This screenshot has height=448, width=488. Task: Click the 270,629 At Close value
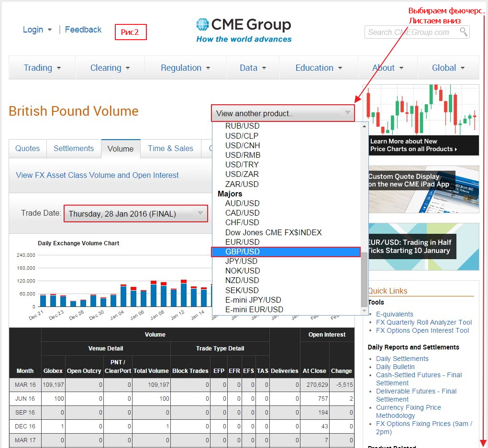[317, 385]
